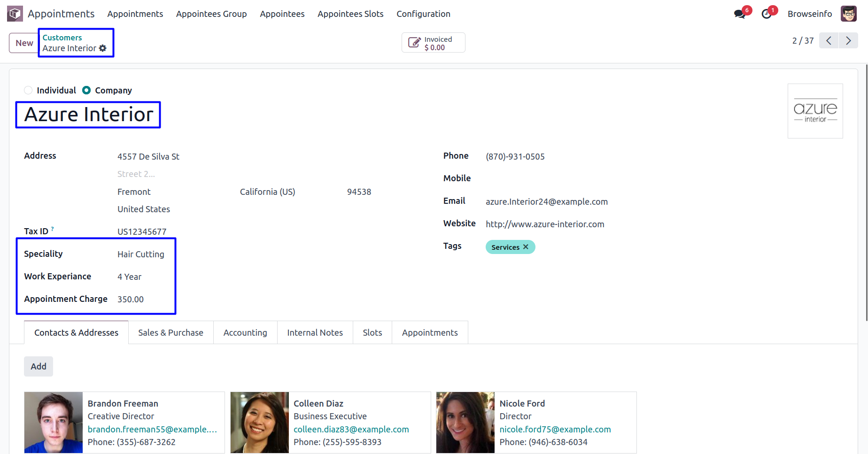Viewport: 868px width, 454px height.
Task: Open the United States country dropdown
Action: tap(144, 209)
